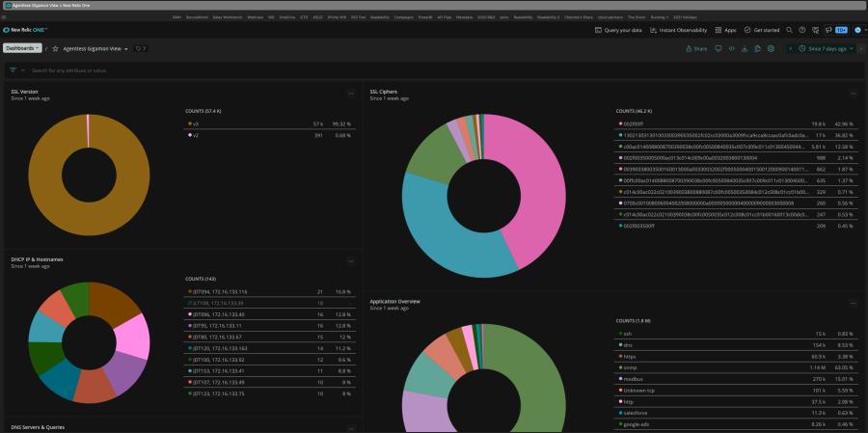This screenshot has width=868, height=433.
Task: Click the duplicate dashboard icon
Action: pyautogui.click(x=757, y=49)
